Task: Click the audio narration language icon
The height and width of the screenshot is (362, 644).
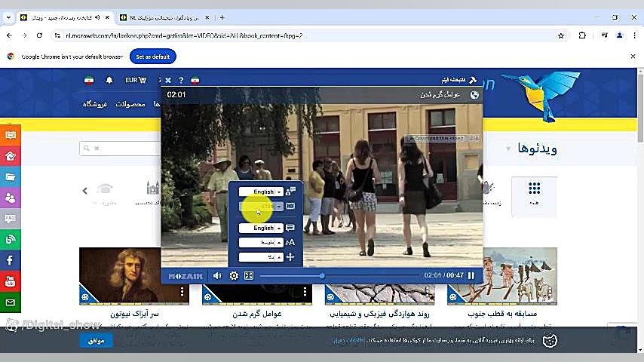Action: coord(290,192)
